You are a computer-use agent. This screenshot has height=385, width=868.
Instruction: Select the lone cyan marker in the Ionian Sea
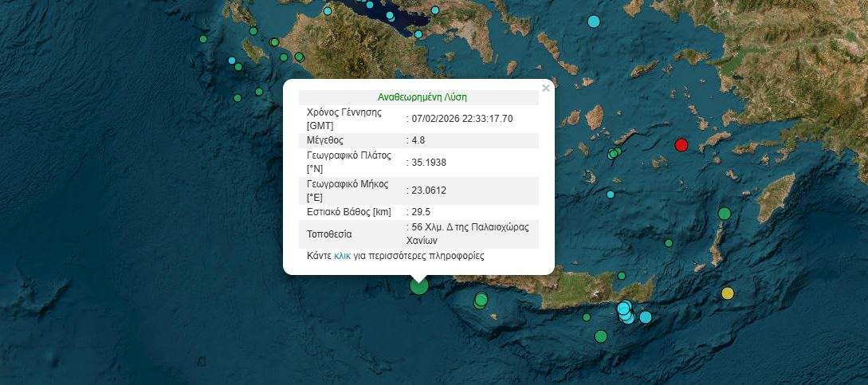(x=232, y=61)
